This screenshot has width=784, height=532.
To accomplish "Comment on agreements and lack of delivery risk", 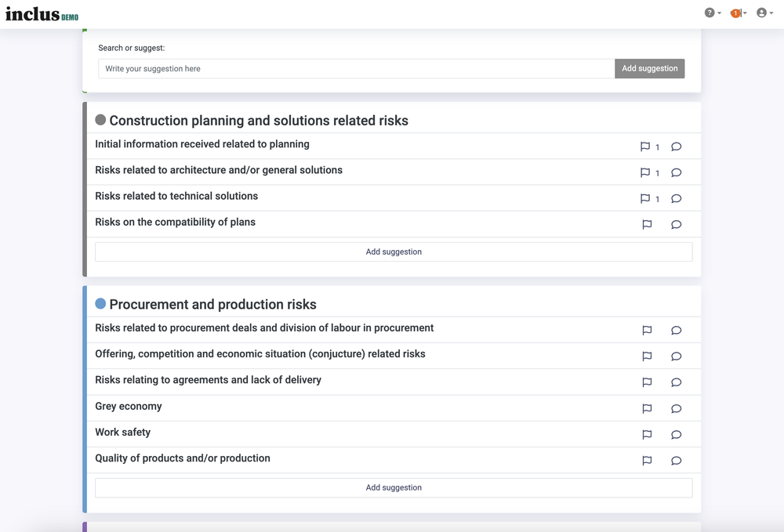I will tap(676, 382).
